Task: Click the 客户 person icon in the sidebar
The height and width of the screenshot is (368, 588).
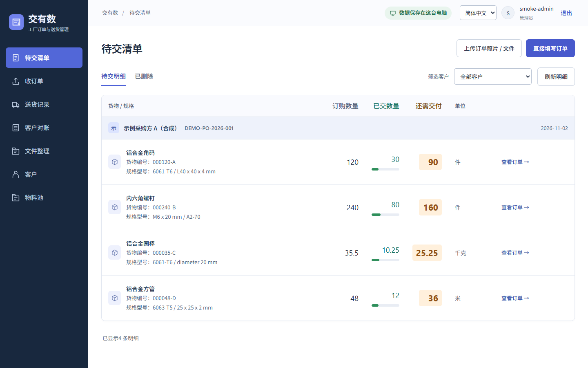Action: 16,174
